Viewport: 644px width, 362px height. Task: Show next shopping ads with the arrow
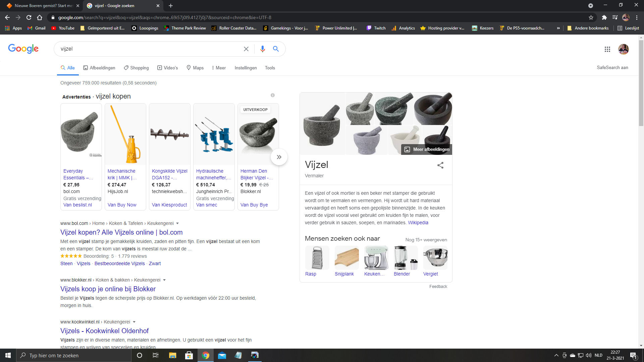279,157
